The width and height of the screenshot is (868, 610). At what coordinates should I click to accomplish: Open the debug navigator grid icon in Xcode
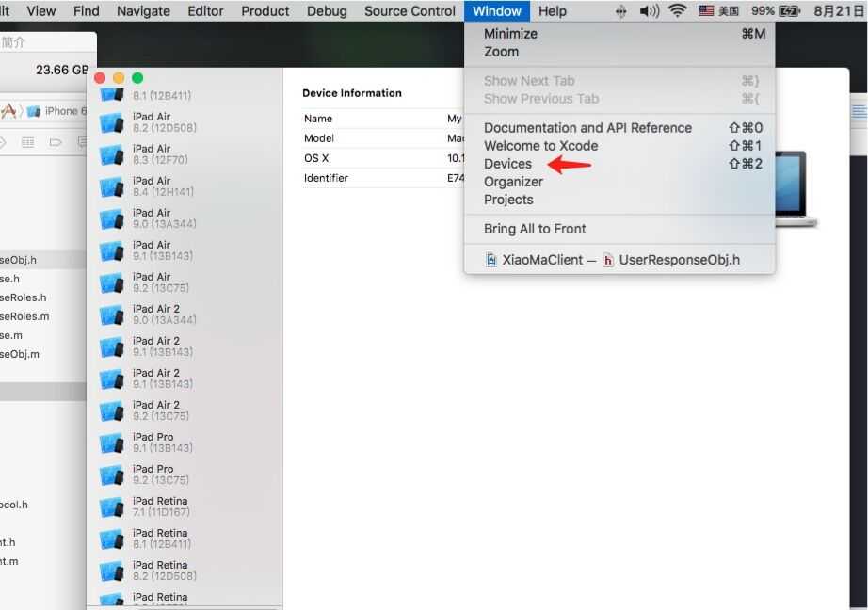point(27,143)
